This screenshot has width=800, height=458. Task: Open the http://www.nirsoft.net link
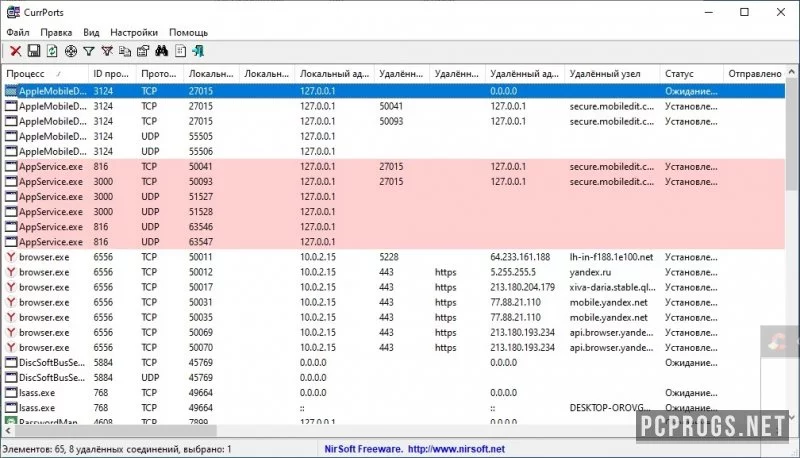456,449
